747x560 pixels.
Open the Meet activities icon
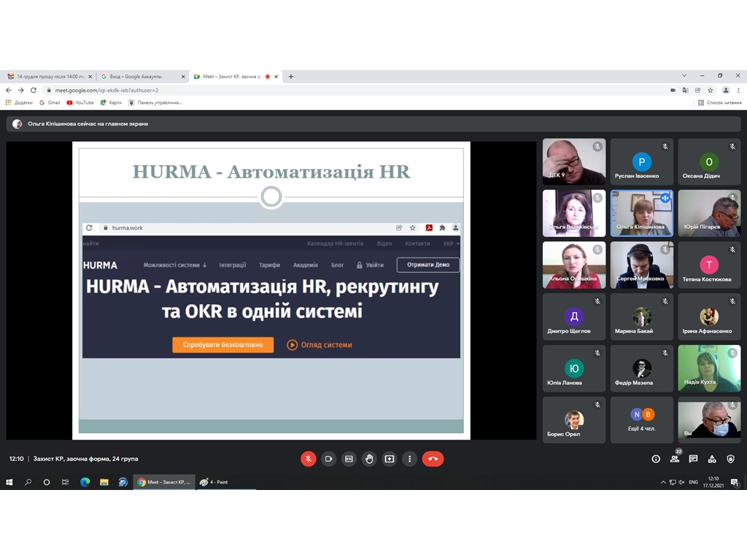pos(712,459)
